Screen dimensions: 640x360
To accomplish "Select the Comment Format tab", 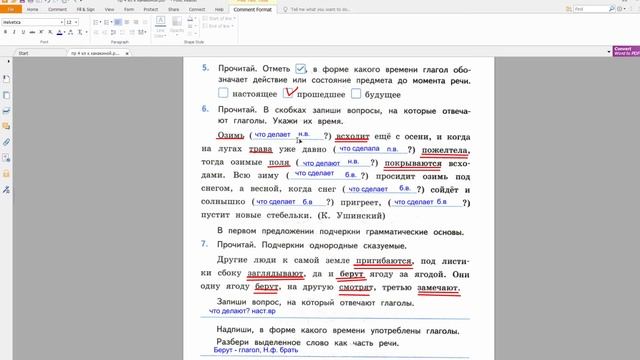I will [252, 9].
